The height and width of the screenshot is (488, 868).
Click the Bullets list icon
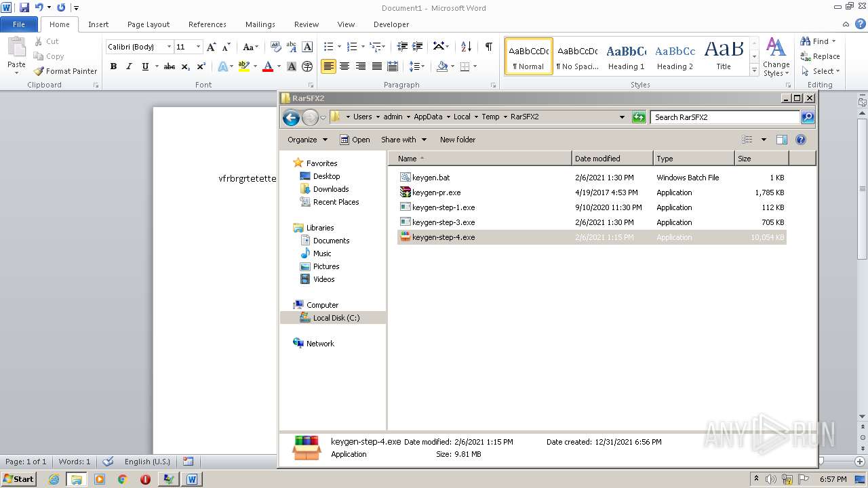328,47
